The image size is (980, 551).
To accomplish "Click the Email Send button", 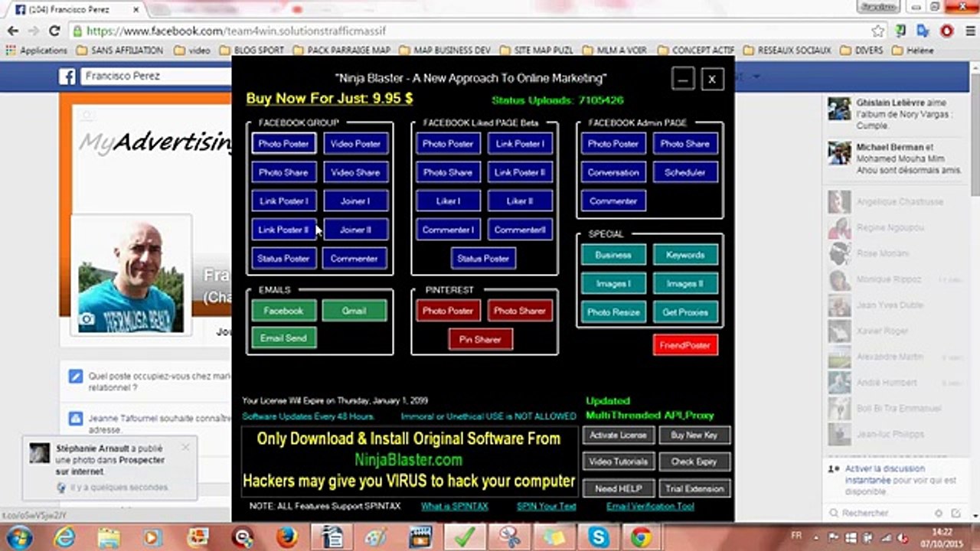I will (283, 337).
